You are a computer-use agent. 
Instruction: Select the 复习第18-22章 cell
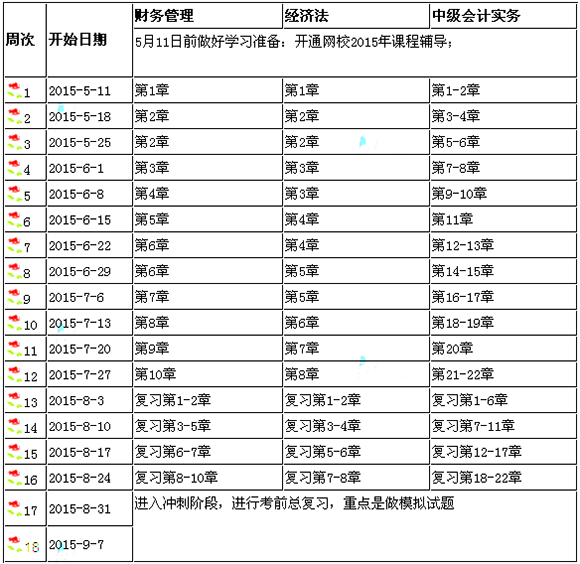pos(503,478)
